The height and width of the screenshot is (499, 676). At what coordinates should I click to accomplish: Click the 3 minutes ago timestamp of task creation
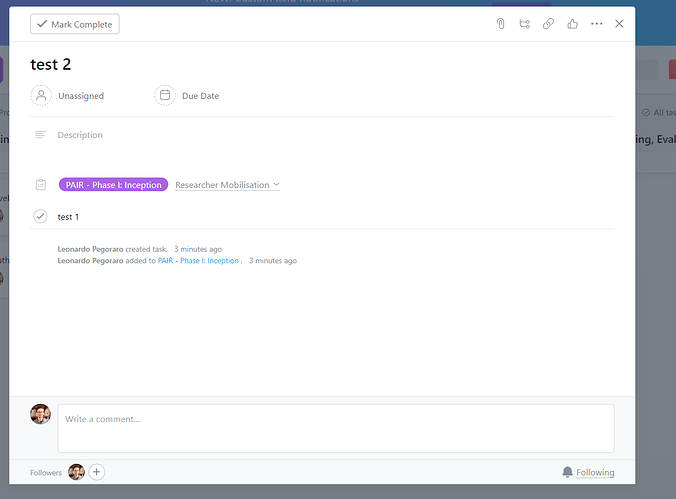click(198, 249)
